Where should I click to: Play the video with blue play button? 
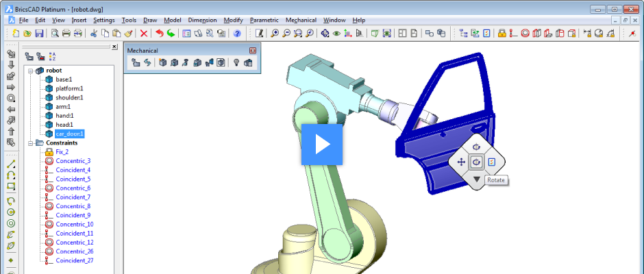[322, 145]
